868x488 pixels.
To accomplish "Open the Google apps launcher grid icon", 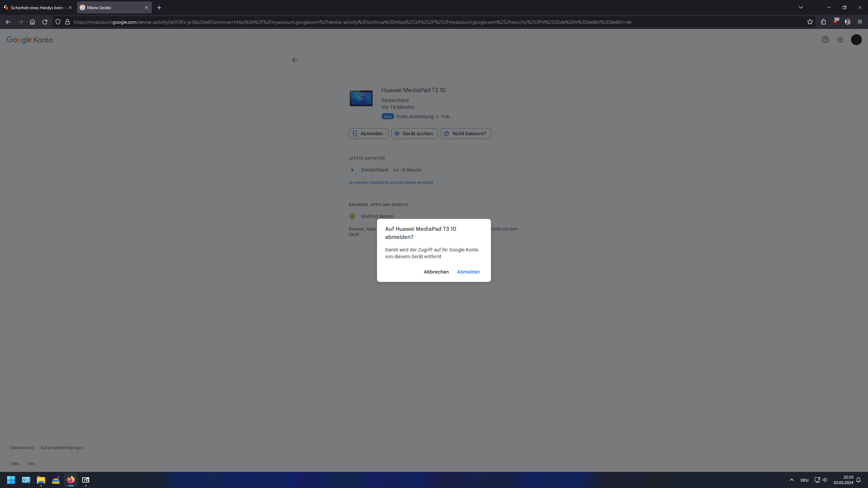I will click(840, 40).
